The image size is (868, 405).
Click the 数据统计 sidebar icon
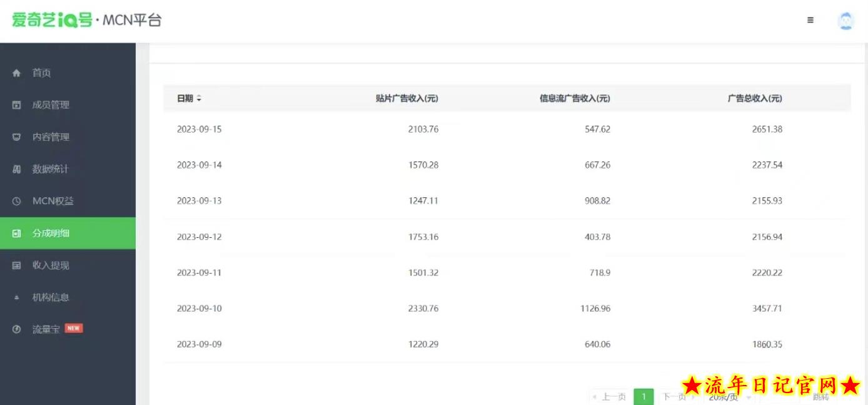click(x=17, y=170)
